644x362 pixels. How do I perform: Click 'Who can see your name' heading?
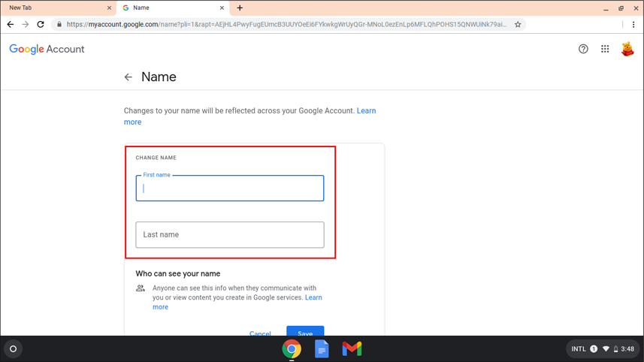tap(178, 274)
